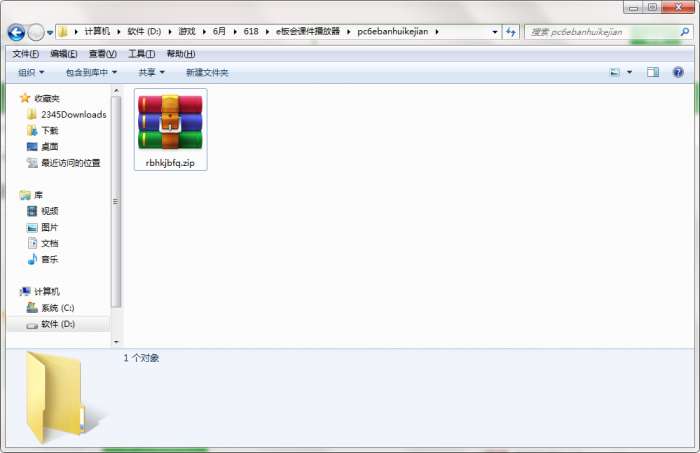Click the 1 个对象 status text
This screenshot has width=700, height=453.
pos(141,358)
